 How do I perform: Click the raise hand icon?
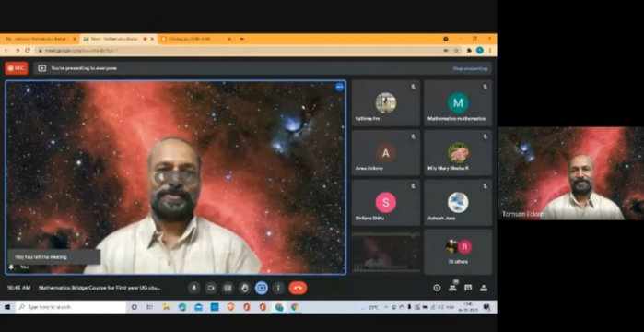tap(245, 288)
